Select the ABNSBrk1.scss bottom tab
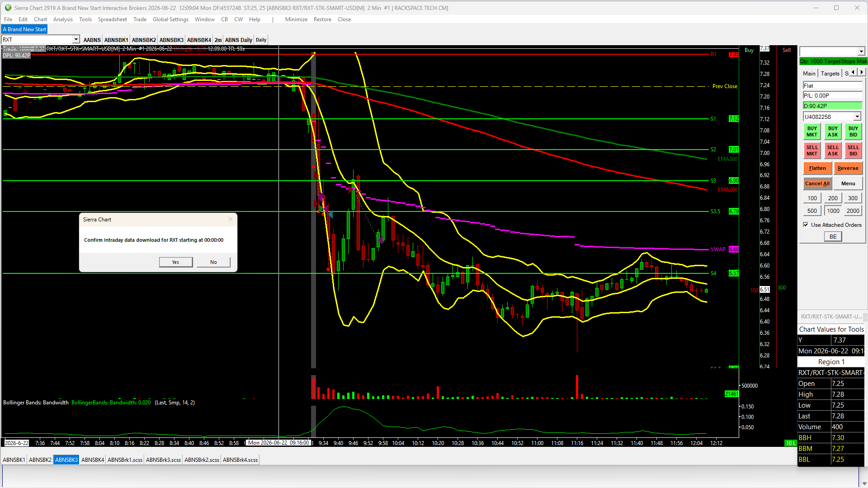 [125, 460]
